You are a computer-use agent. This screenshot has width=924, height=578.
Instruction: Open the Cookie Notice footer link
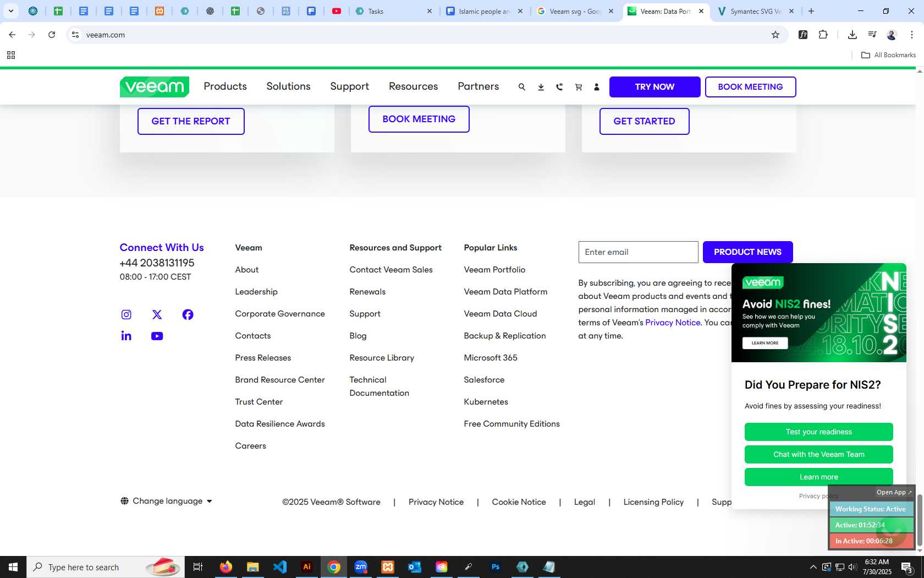pos(519,502)
